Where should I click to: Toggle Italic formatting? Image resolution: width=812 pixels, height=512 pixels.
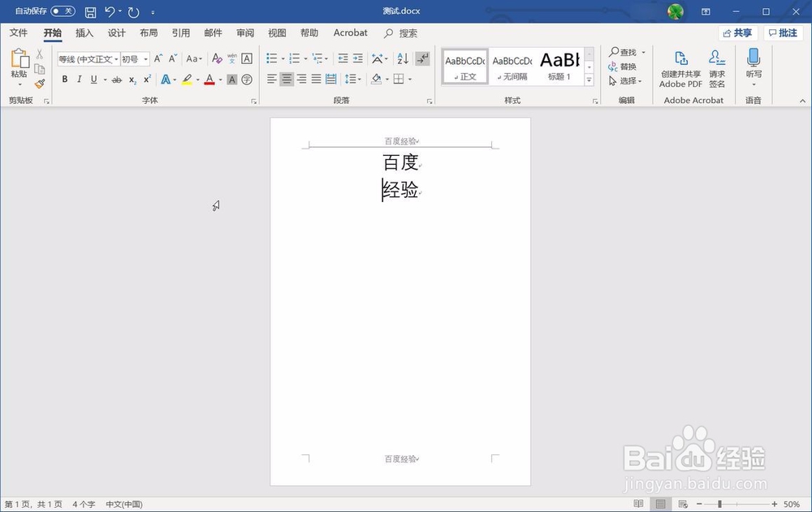(80, 80)
